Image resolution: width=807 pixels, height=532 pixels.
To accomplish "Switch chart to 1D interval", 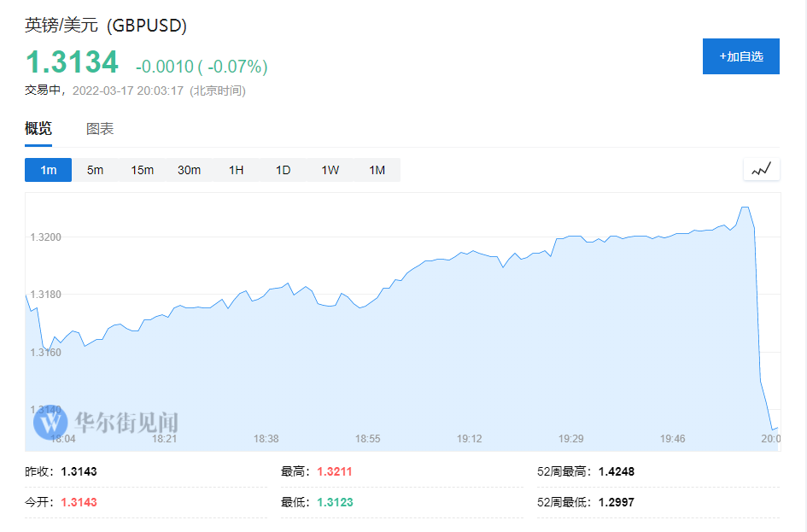I will [283, 170].
